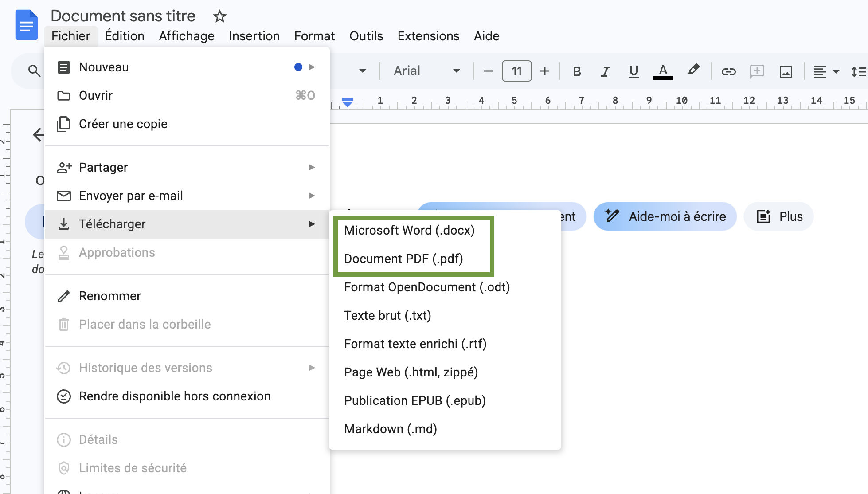Toggle bold formatting
The height and width of the screenshot is (494, 868).
click(x=577, y=71)
